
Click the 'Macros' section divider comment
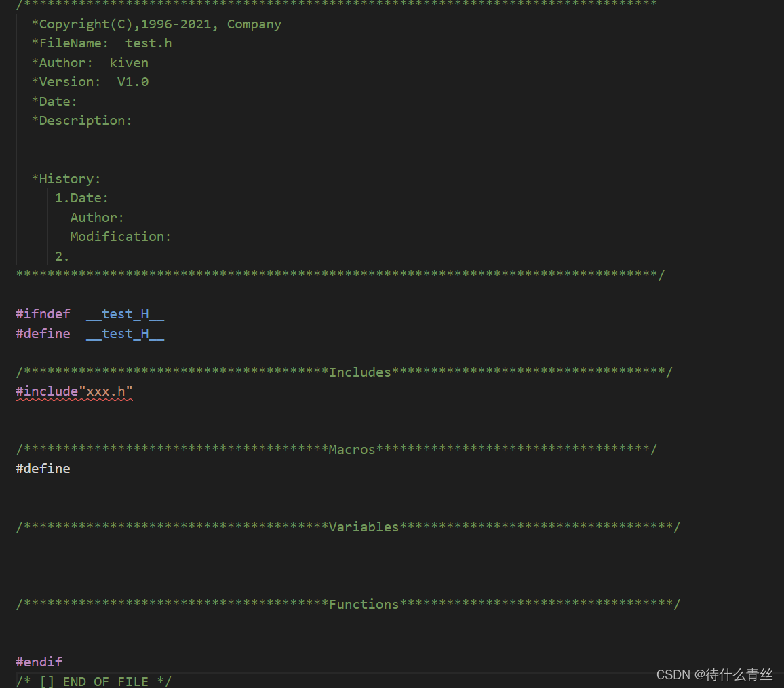coord(336,449)
